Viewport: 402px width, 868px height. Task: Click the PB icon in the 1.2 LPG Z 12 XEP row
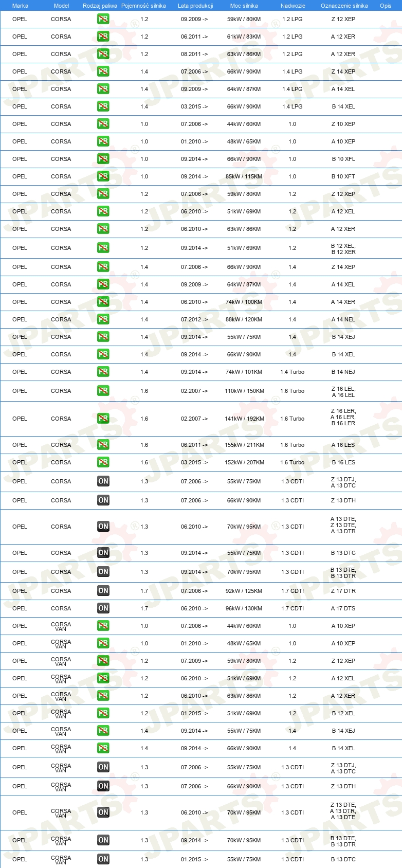click(x=103, y=19)
